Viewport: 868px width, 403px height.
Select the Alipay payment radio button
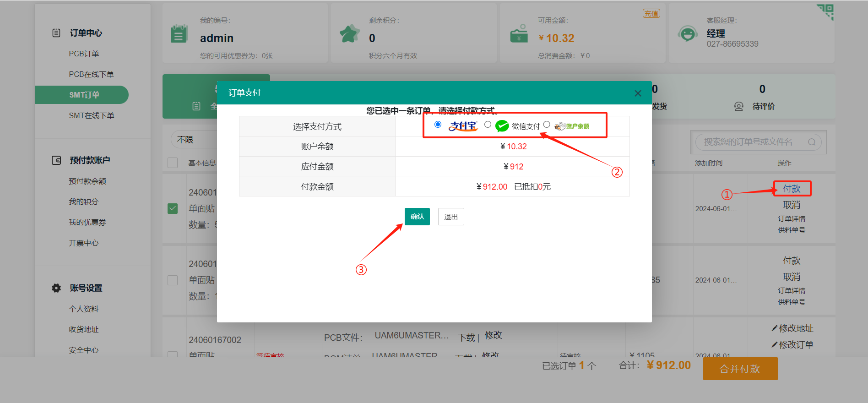[438, 125]
